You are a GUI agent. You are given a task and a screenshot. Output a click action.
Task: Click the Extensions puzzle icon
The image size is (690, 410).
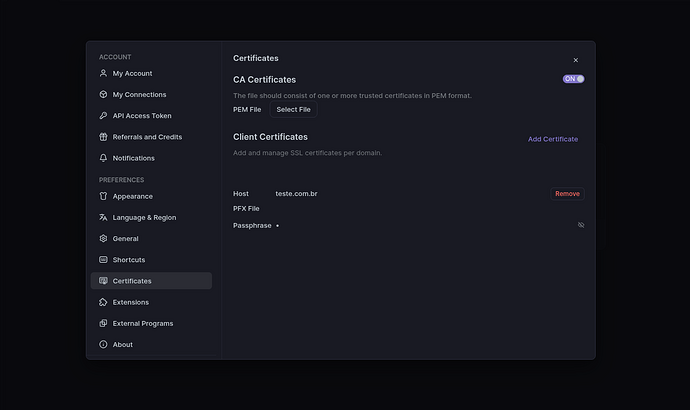103,302
